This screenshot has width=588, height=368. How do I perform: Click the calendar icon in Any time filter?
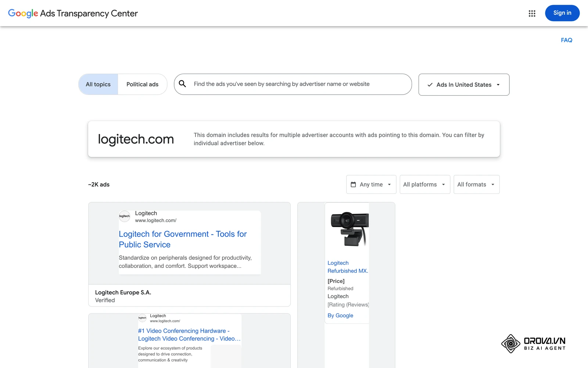pos(353,184)
